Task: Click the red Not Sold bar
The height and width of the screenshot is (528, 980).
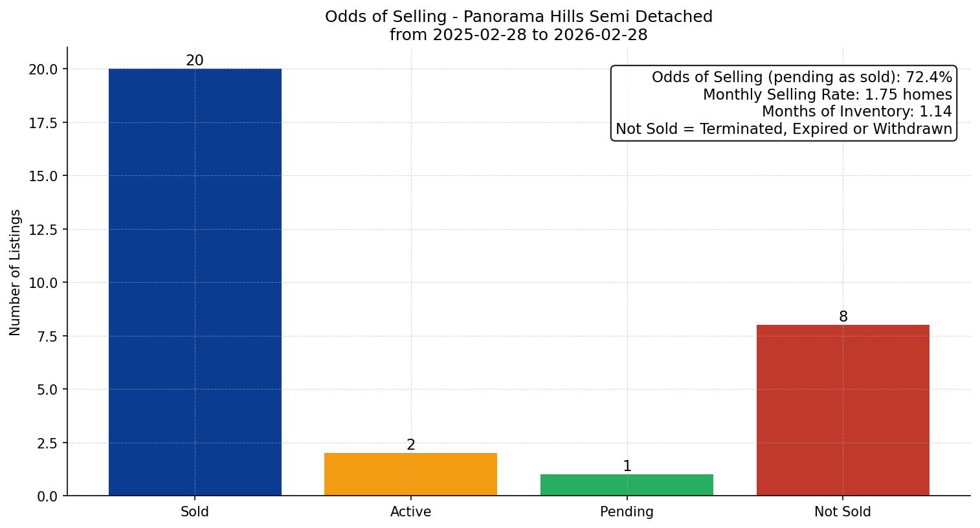Action: click(x=842, y=410)
